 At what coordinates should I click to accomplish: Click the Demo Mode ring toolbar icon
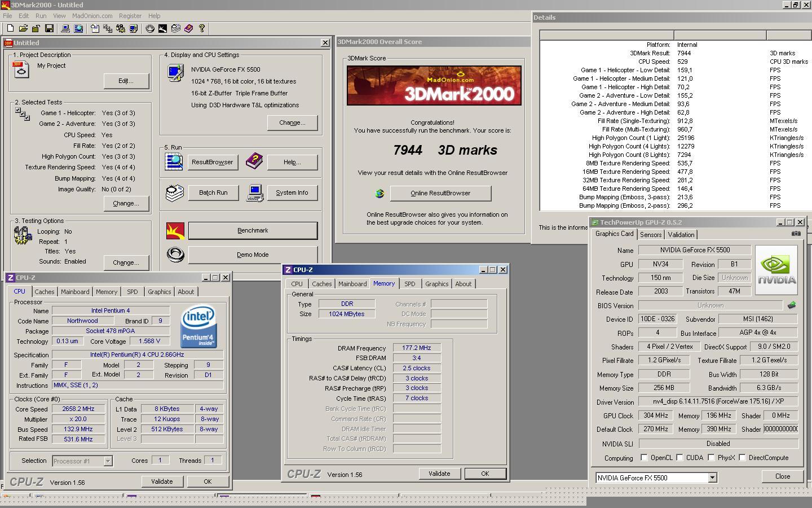point(150,28)
